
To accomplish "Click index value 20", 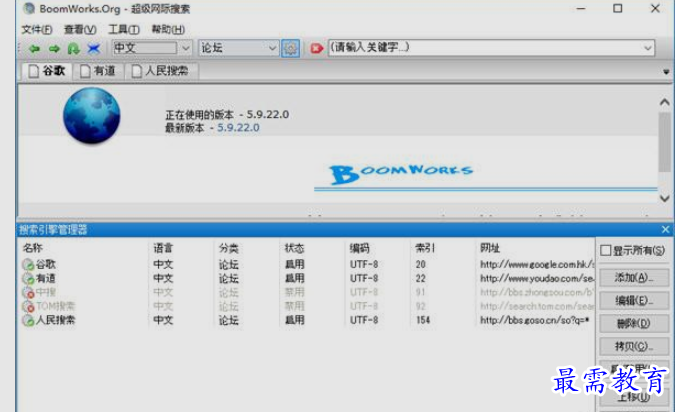I will pyautogui.click(x=421, y=264).
